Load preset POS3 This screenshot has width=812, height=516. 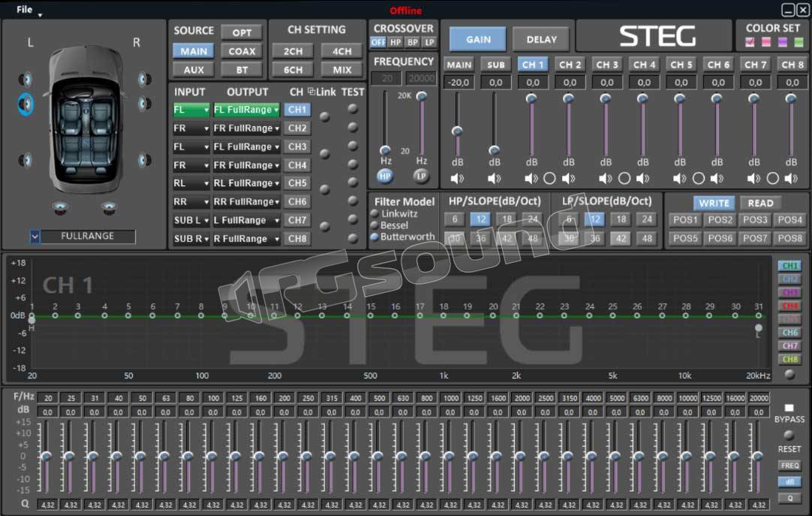pos(755,219)
